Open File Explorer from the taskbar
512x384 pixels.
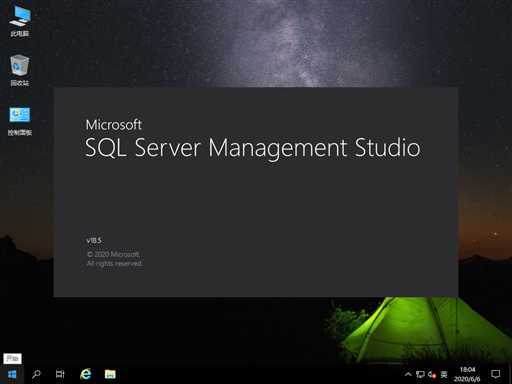coord(110,374)
